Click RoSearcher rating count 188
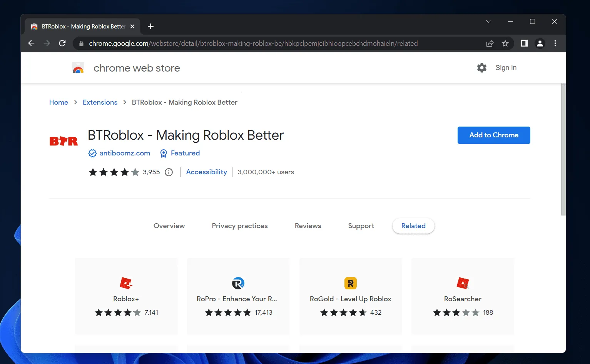Image resolution: width=590 pixels, height=364 pixels. coord(488,312)
